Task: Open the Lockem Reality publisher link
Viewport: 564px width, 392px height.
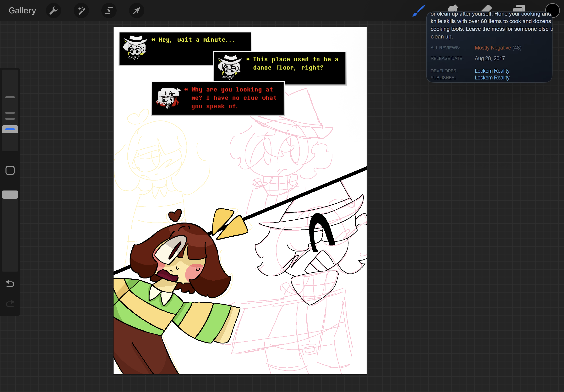Action: click(492, 78)
